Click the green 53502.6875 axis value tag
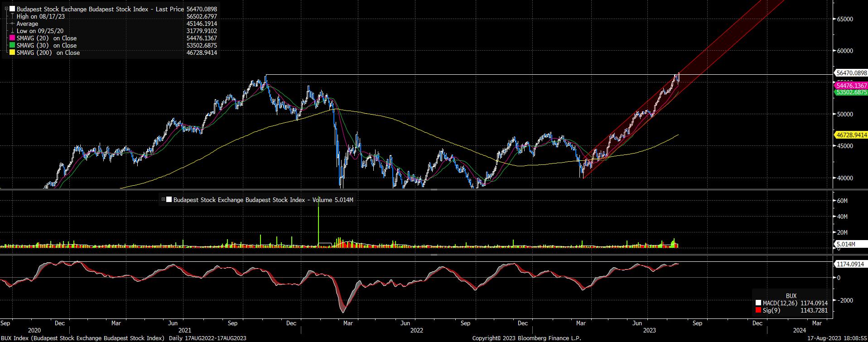 coord(851,92)
